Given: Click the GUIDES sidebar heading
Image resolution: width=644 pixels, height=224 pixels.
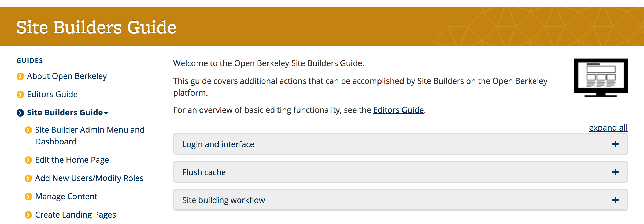Looking at the screenshot, I should [30, 61].
